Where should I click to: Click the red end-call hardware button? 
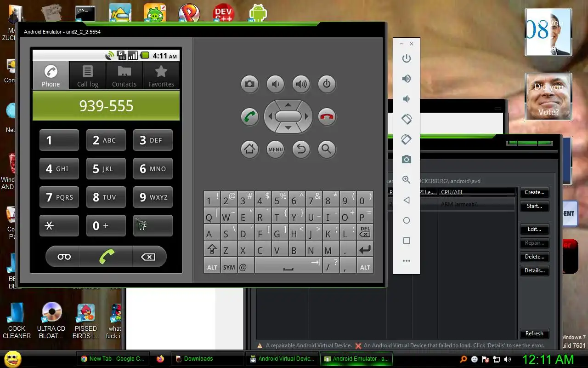pos(327,117)
